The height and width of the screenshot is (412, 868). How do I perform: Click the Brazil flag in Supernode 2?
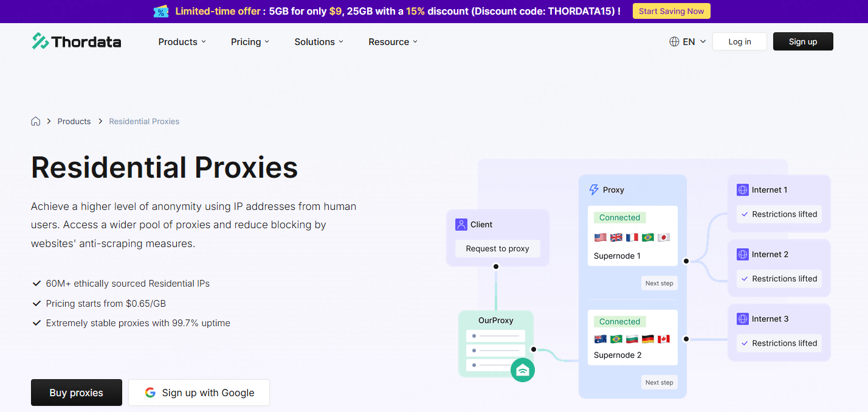coord(616,339)
